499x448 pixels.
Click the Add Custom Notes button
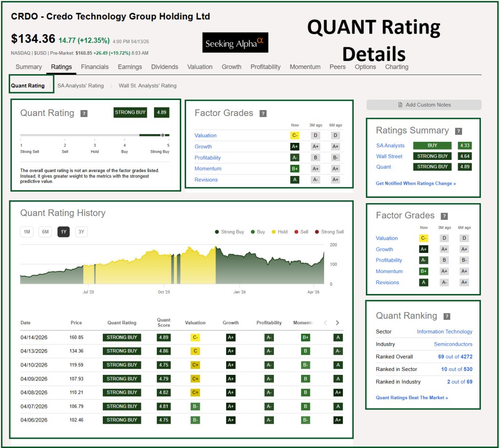pyautogui.click(x=423, y=105)
